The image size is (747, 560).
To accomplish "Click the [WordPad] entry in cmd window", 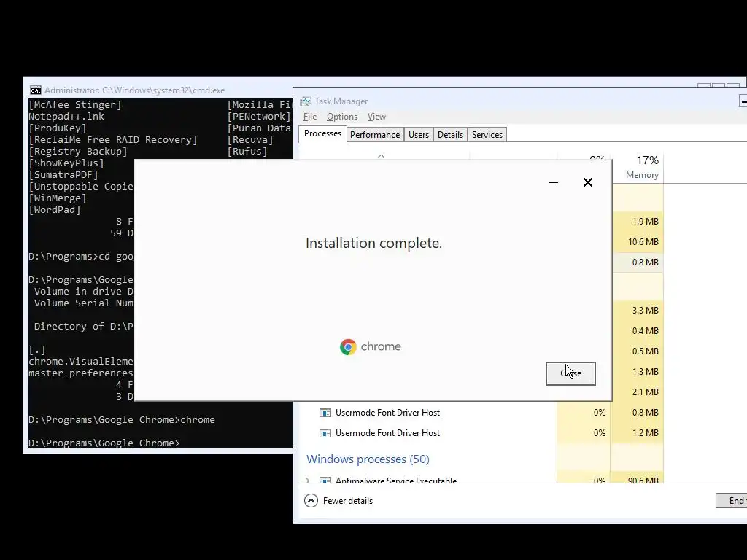I will pyautogui.click(x=55, y=209).
